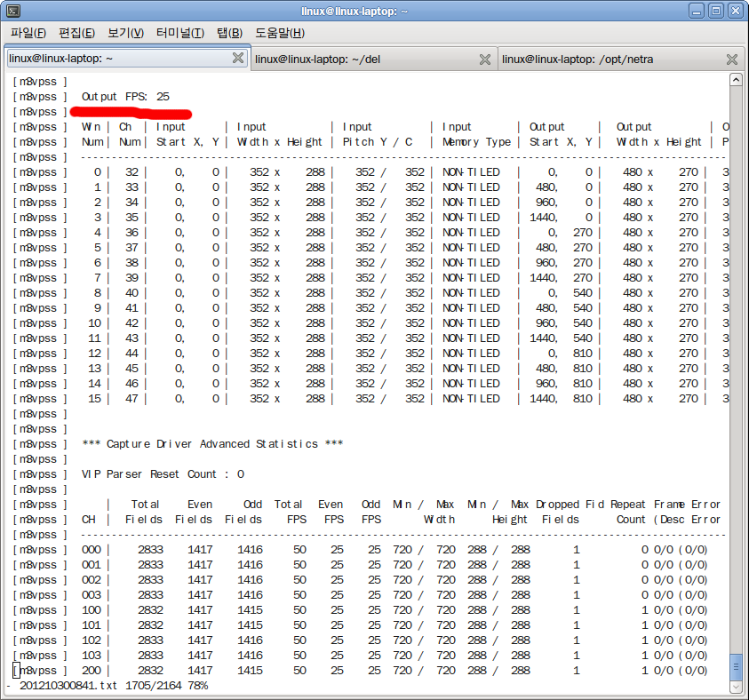Screen dimensions: 749x700
Task: Click CH 200 in capture statistics
Action: pyautogui.click(x=92, y=671)
